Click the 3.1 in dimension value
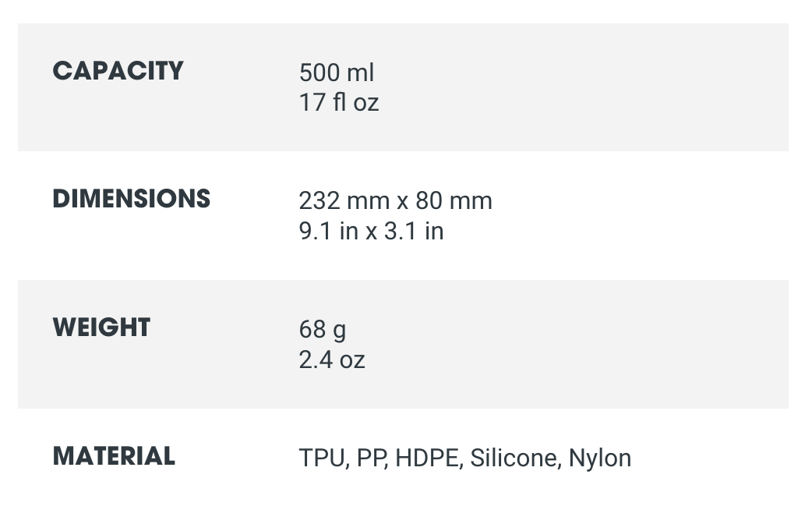812x524 pixels. tap(414, 232)
